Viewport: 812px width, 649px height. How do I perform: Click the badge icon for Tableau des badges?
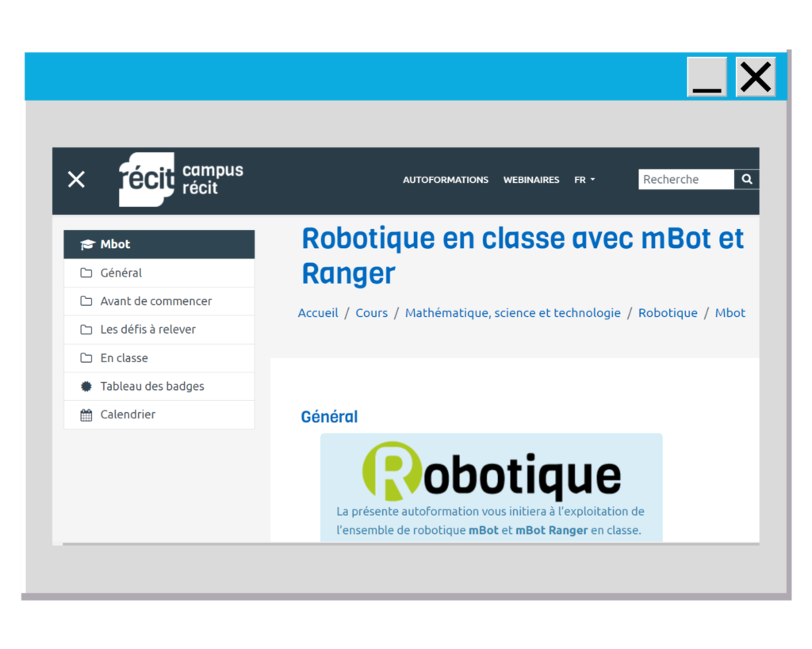point(86,387)
